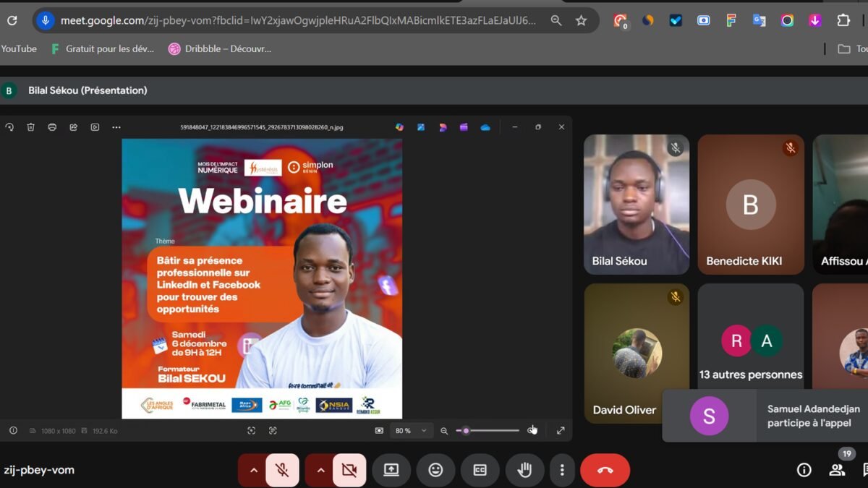
Task: Delete the image with trash icon
Action: (31, 127)
